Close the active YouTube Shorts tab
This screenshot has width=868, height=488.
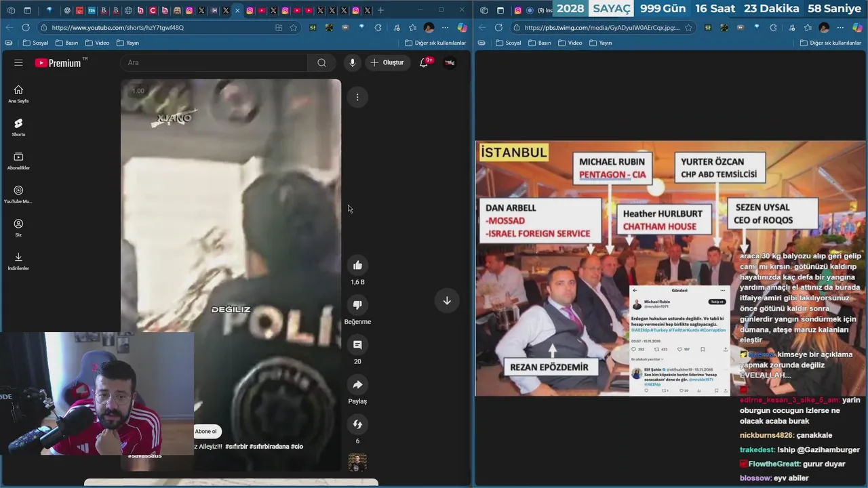click(x=237, y=10)
